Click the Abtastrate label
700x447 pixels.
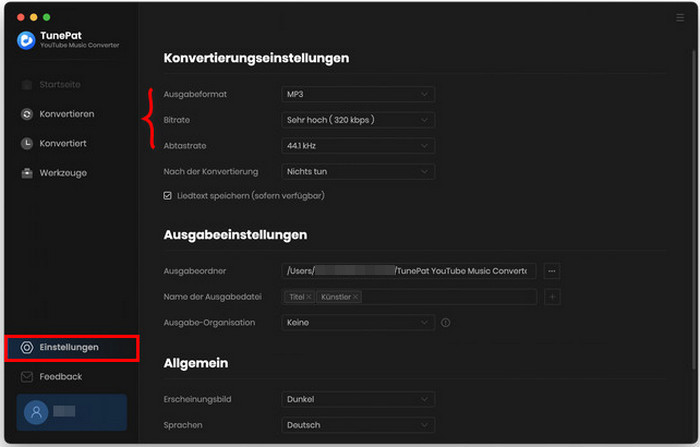185,146
